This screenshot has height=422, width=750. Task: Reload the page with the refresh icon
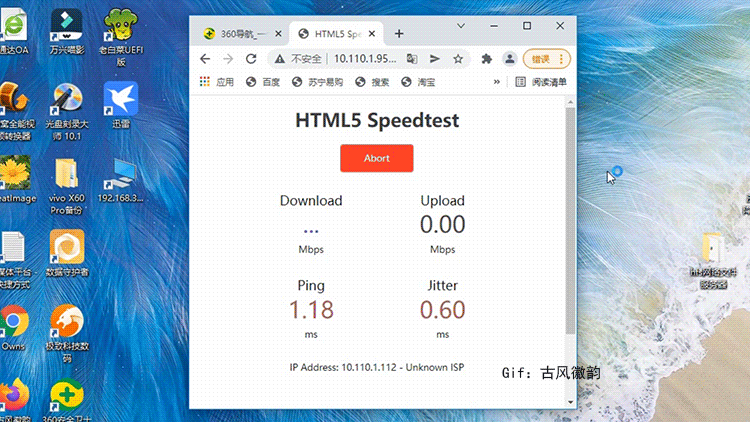pyautogui.click(x=251, y=59)
